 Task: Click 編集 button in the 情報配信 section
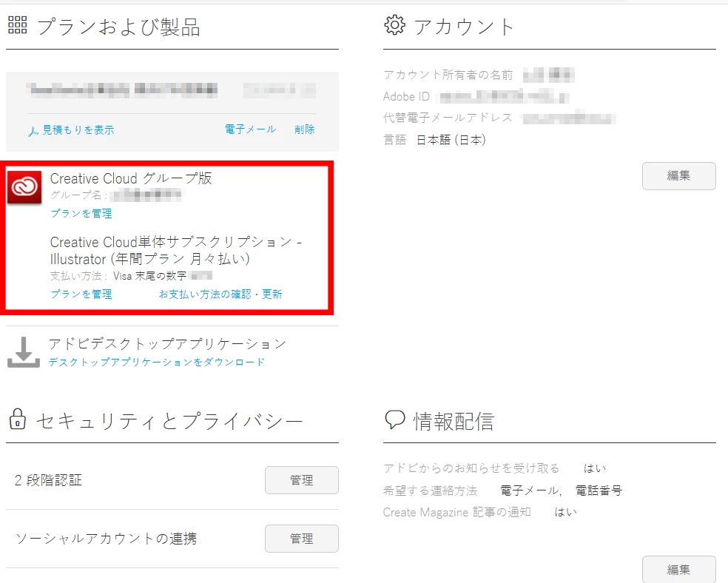click(678, 569)
